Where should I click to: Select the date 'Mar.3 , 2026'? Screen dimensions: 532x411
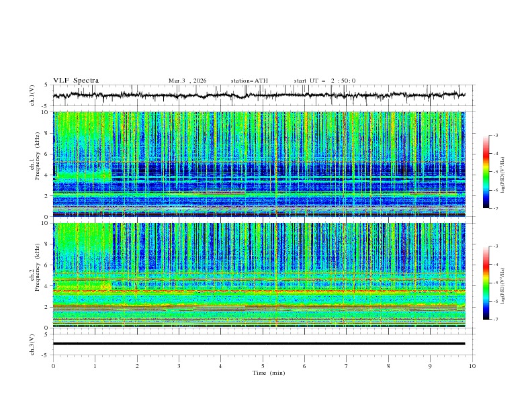187,81
